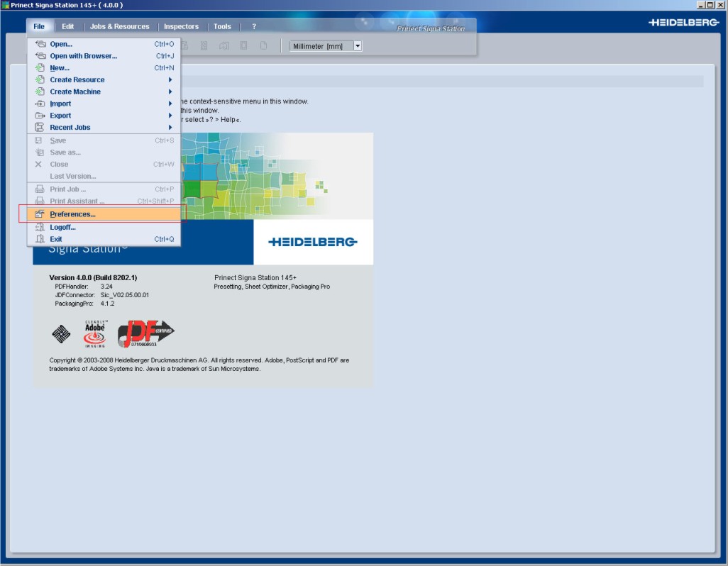Viewport: 728px width, 566px height.
Task: Click the disabled folded-sheet toolbar icon
Action: (224, 46)
